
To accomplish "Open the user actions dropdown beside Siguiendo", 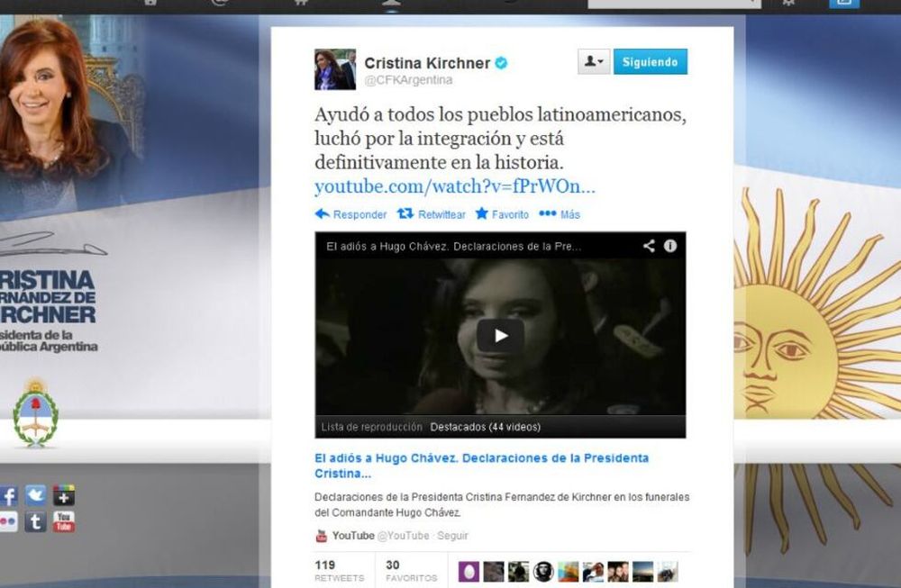I will 594,61.
